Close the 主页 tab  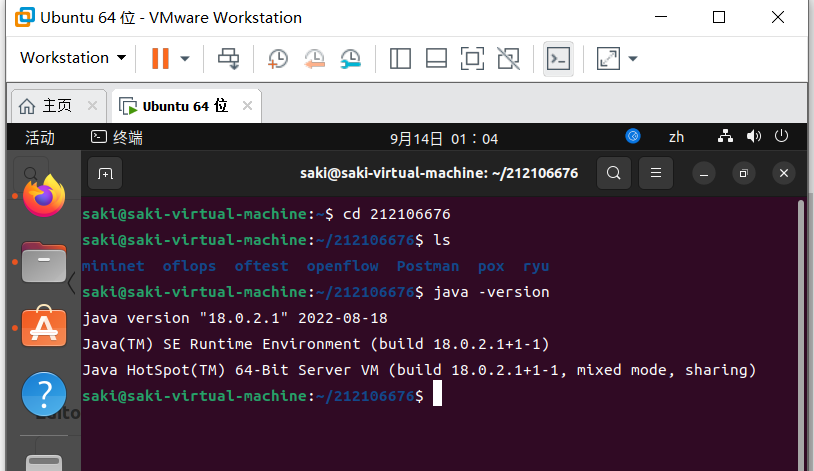92,105
